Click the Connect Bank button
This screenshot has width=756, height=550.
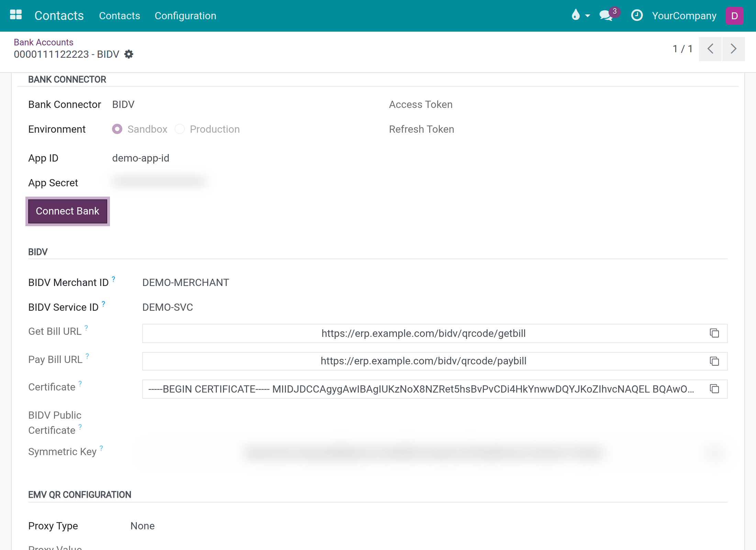pos(68,211)
